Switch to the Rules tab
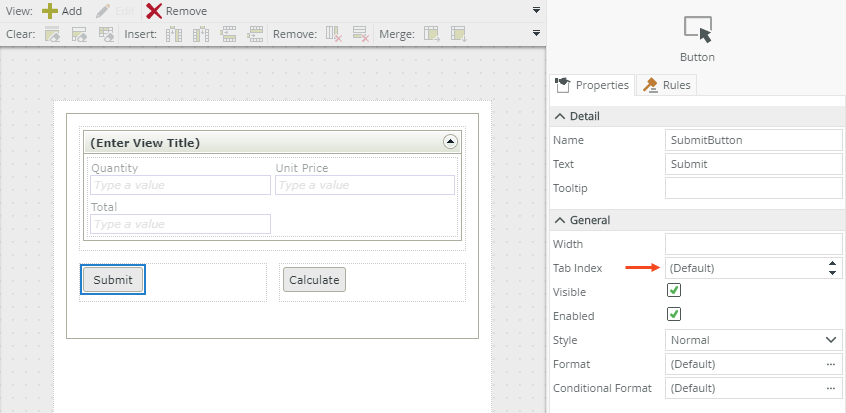This screenshot has width=846, height=413. [x=667, y=85]
